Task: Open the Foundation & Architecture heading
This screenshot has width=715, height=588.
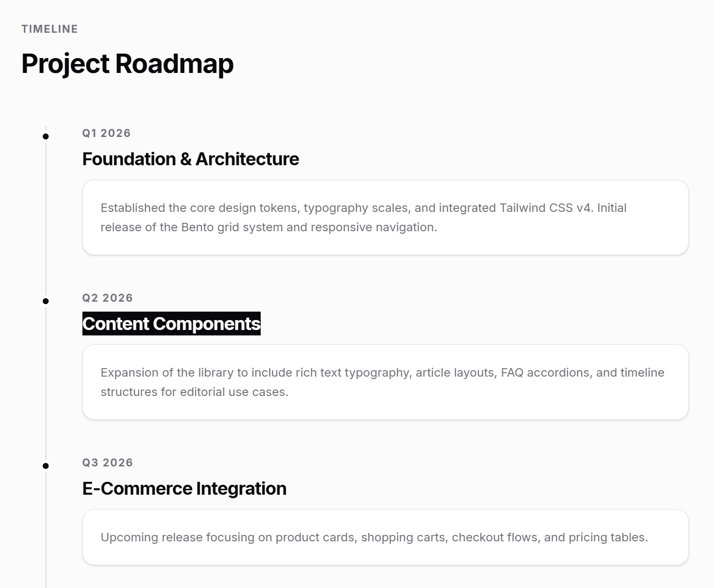Action: (191, 159)
